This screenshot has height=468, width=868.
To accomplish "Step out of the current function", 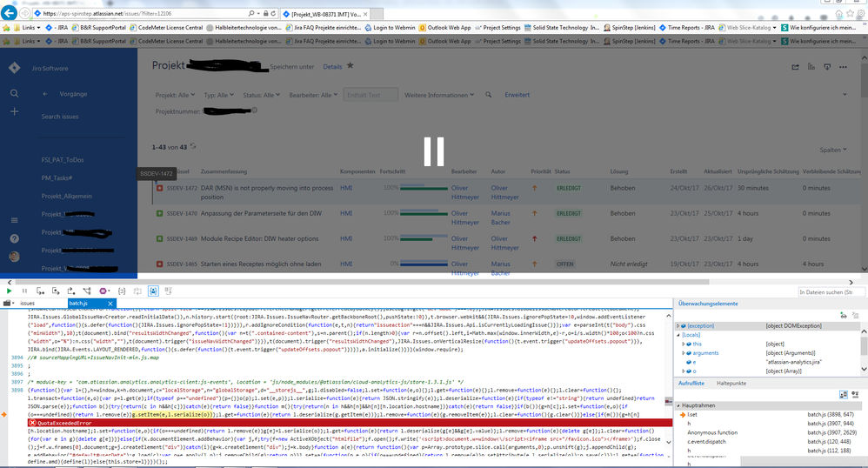I will pyautogui.click(x=70, y=291).
